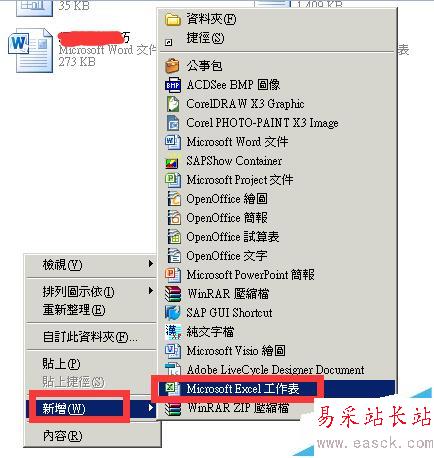Select the Word document file icon
Screen dimensions: 434x458
[30, 51]
